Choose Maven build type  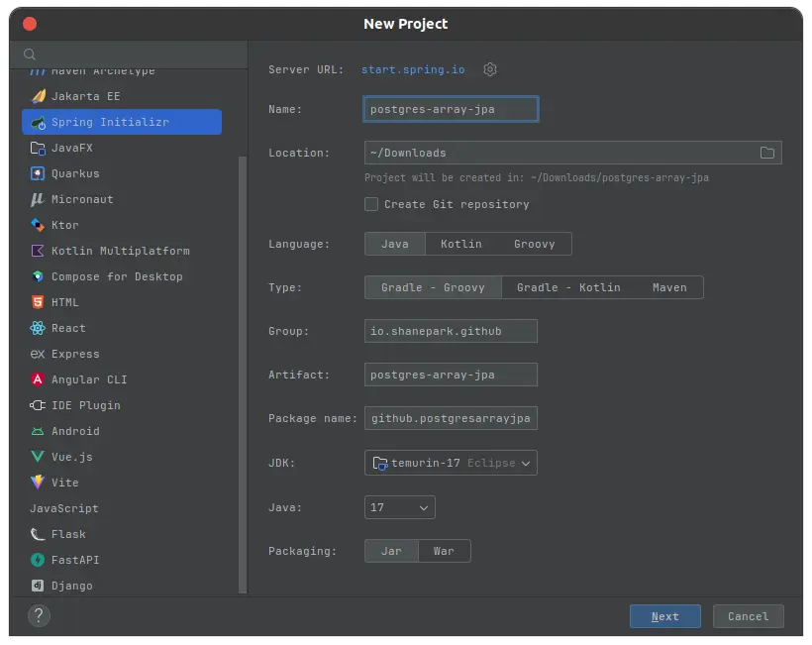[669, 287]
